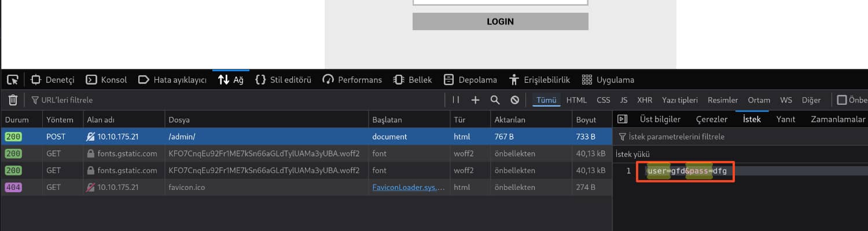This screenshot has height=231, width=868.
Task: Open request blocking icon
Action: pos(514,100)
